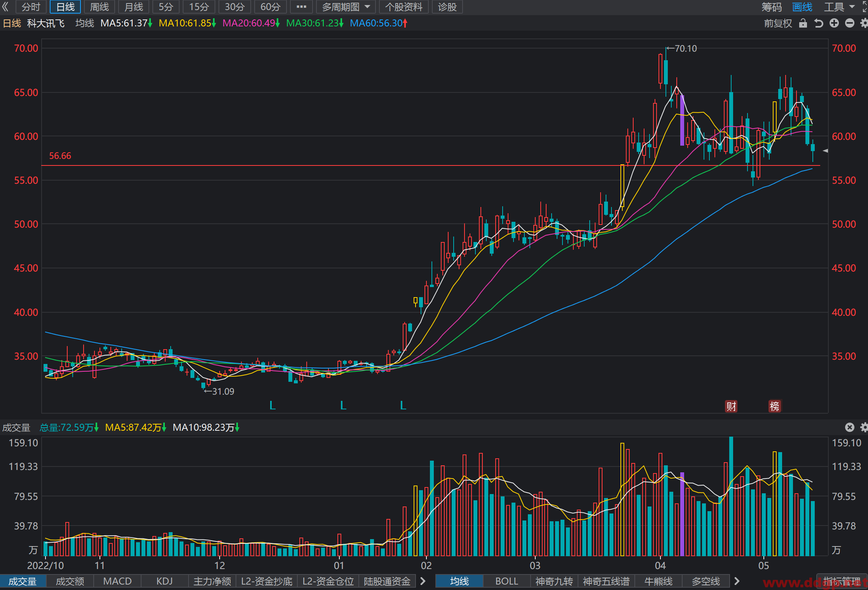The image size is (868, 590).
Task: Click the unlock padlock icon beside 前复权
Action: tap(803, 23)
